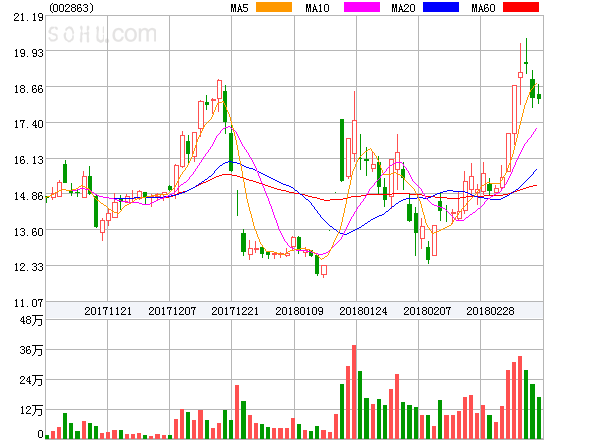Select the MA20 legend label
This screenshot has width=600, height=440.
[x=403, y=8]
